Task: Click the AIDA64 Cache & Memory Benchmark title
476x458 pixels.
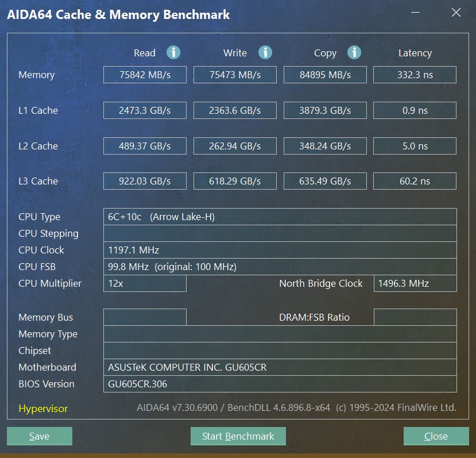Action: click(118, 15)
